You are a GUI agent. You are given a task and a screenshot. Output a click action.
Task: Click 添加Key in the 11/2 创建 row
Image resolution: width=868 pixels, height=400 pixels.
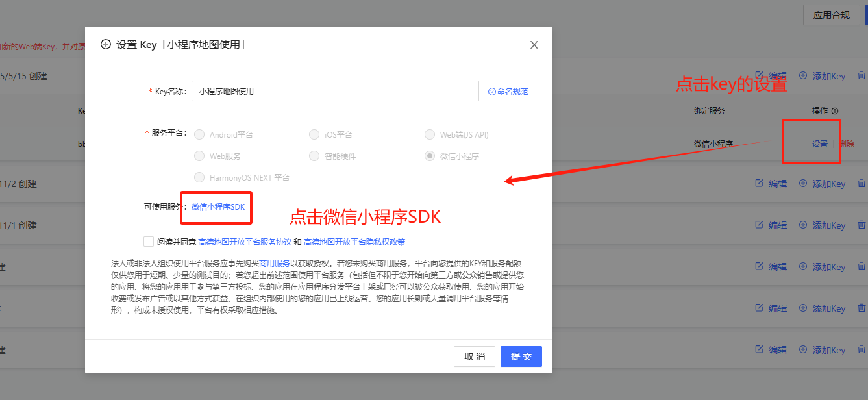click(822, 184)
